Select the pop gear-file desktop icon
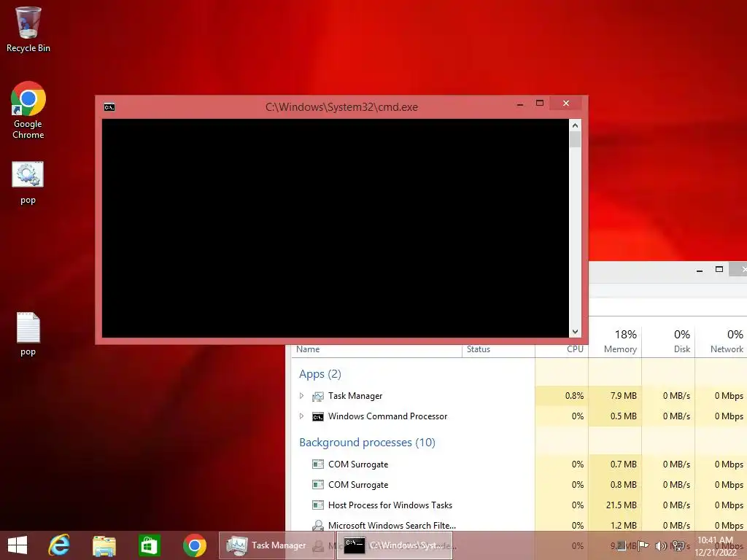 28,183
